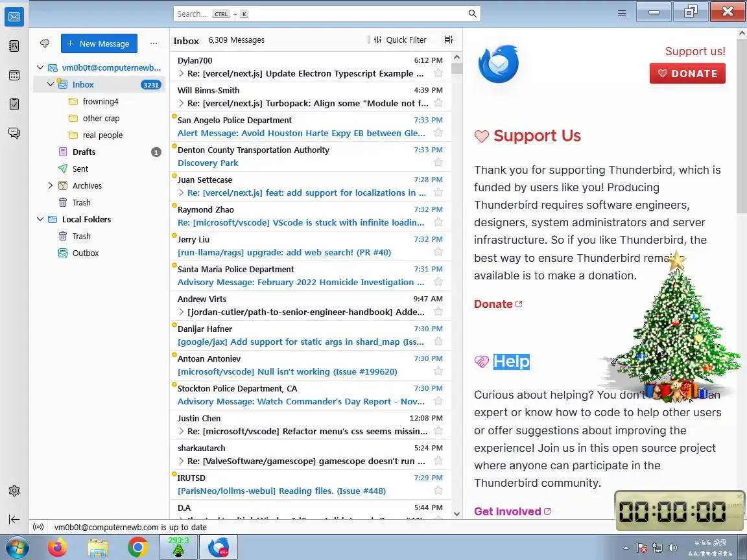Image resolution: width=747 pixels, height=560 pixels.
Task: Follow the Get Involved link
Action: pyautogui.click(x=512, y=511)
